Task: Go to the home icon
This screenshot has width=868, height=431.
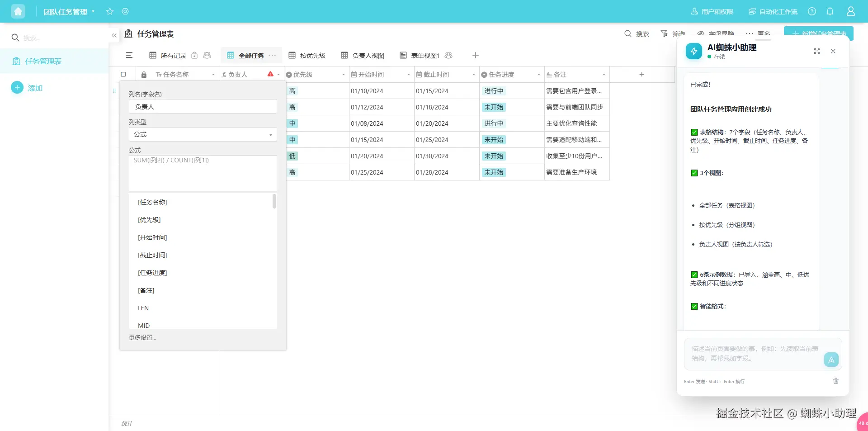Action: (18, 11)
